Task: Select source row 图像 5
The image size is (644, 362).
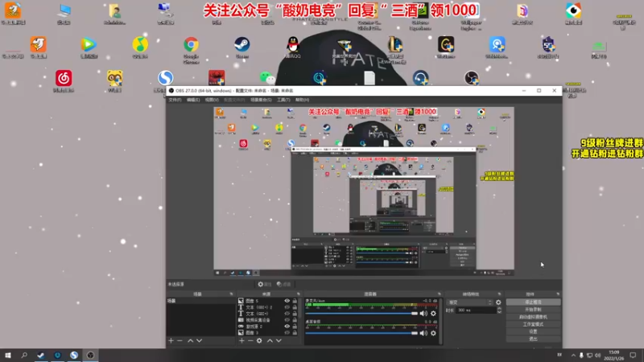Action: point(266,301)
